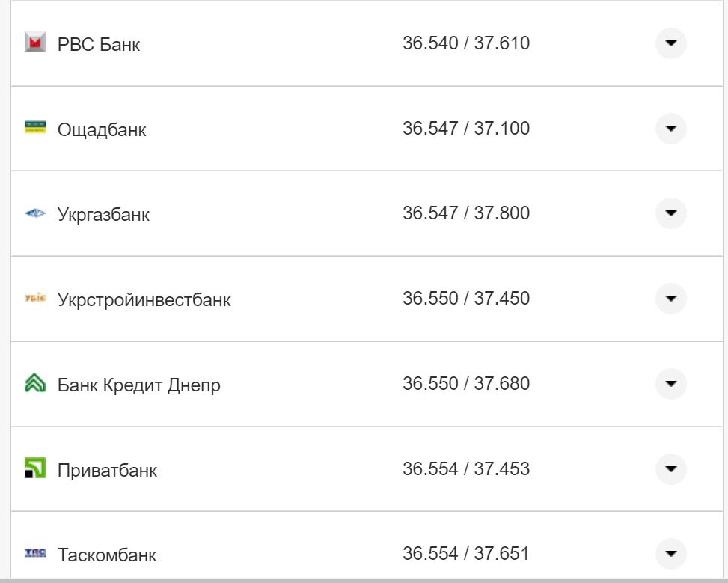Click the Укрстройинвестбанк logo icon

point(35,299)
